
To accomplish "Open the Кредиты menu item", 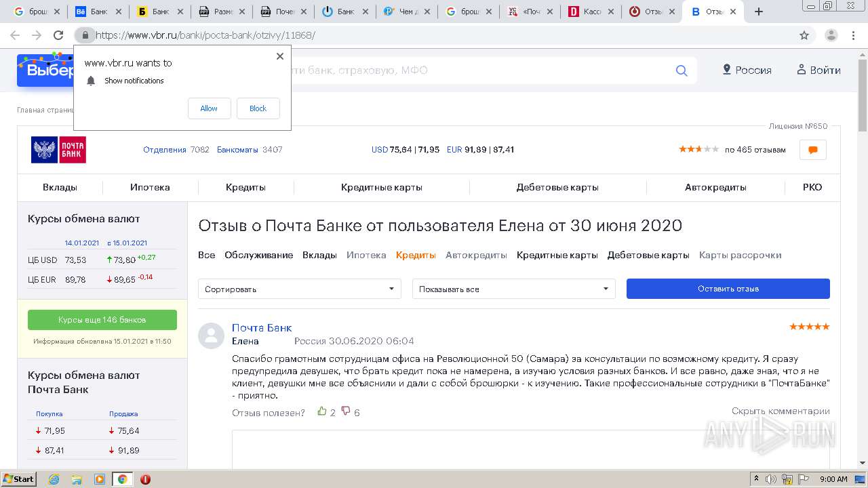I will [245, 187].
